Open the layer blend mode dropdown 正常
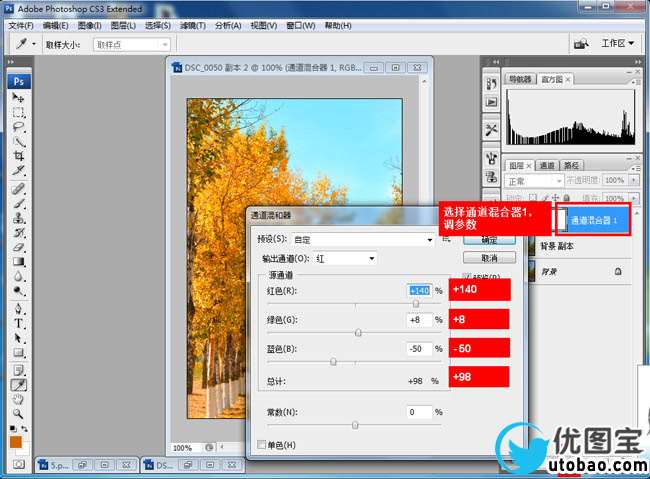 pyautogui.click(x=534, y=181)
